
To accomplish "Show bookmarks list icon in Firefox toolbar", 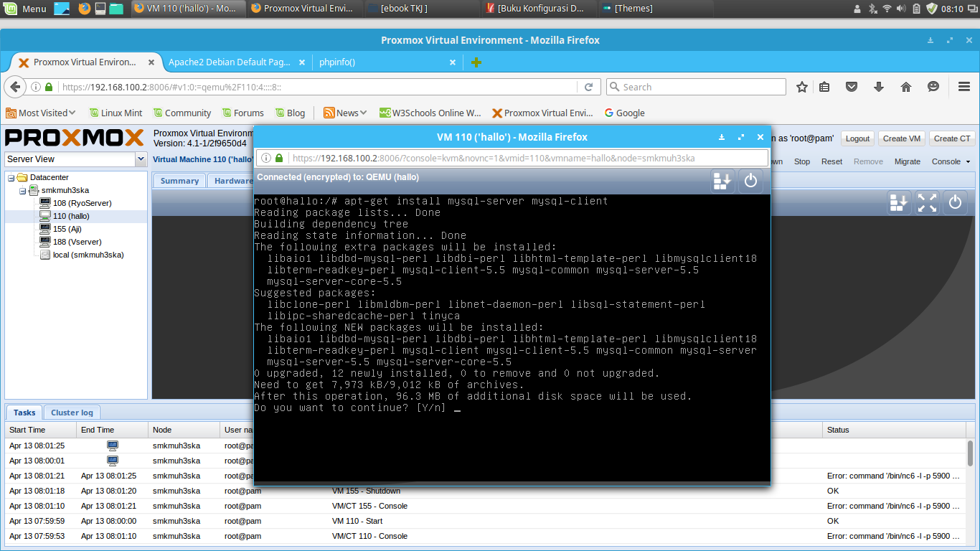I will [824, 87].
